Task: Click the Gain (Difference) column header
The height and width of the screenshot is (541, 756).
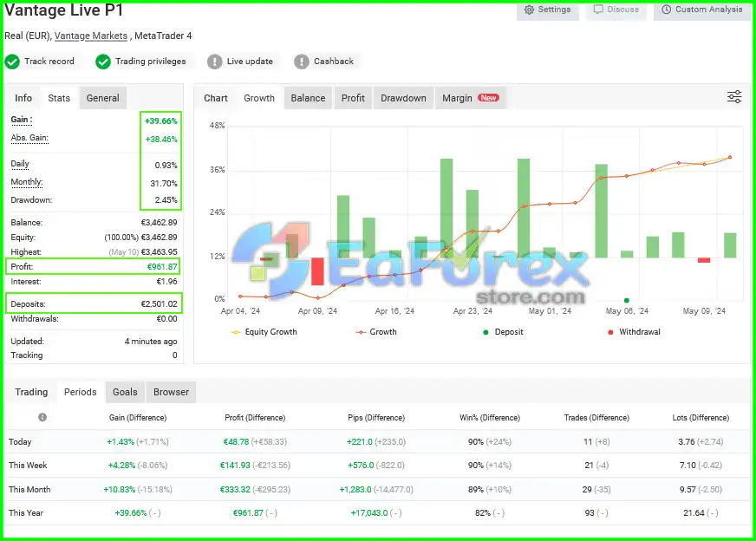Action: 138,418
